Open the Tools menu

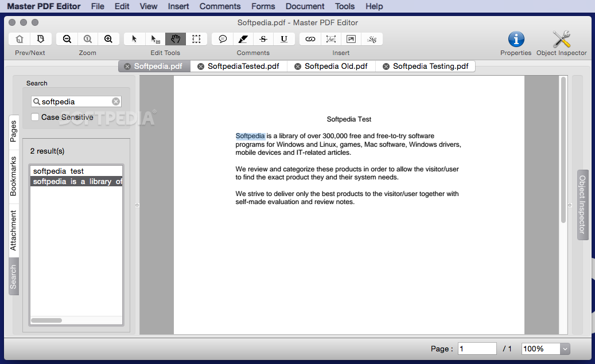point(345,6)
